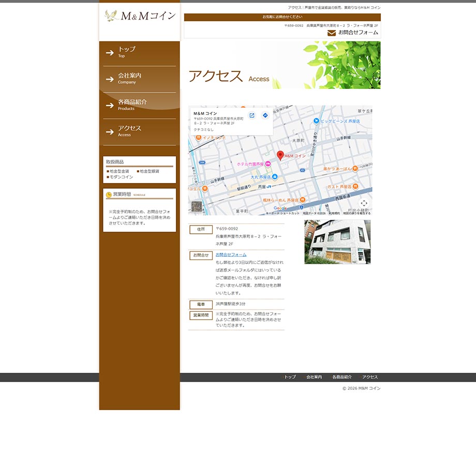Click the arrow icon beside 各商品紹介
Screen dimensions: 476x455
[x=110, y=105]
